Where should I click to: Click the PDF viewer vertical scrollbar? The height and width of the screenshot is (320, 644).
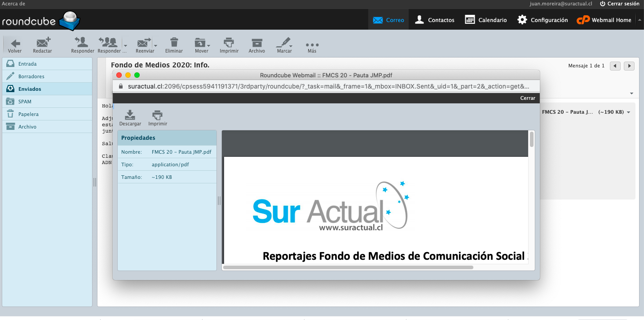click(532, 139)
